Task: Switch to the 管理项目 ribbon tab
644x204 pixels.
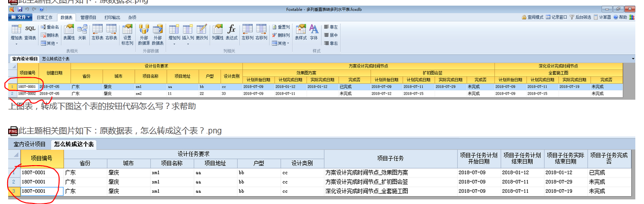Action: [88, 17]
